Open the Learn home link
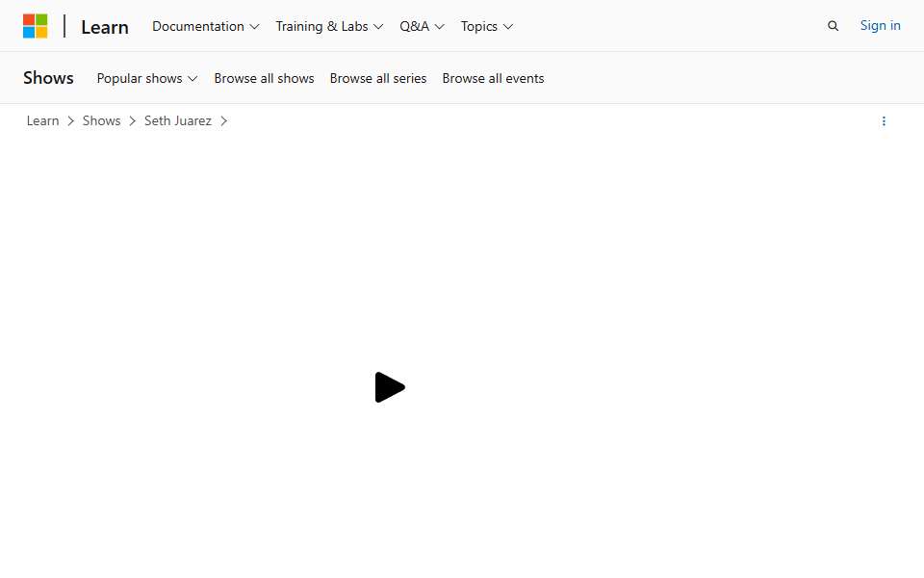The height and width of the screenshot is (578, 924). 104,27
